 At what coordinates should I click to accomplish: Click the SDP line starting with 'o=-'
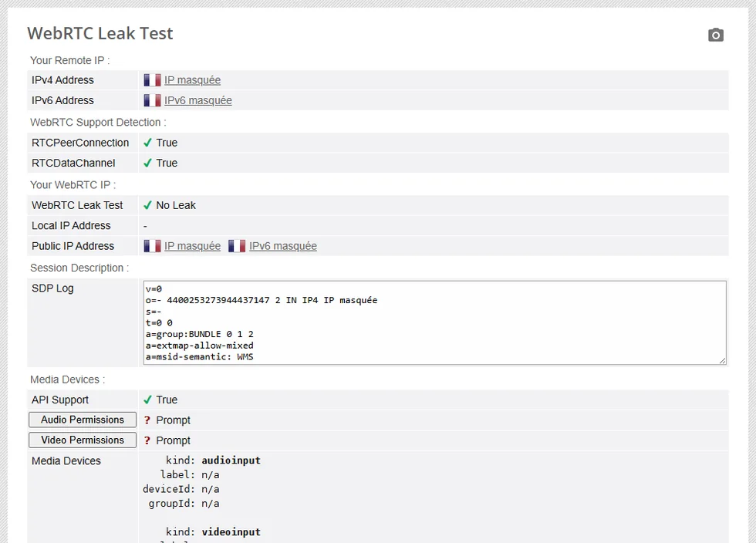click(262, 300)
